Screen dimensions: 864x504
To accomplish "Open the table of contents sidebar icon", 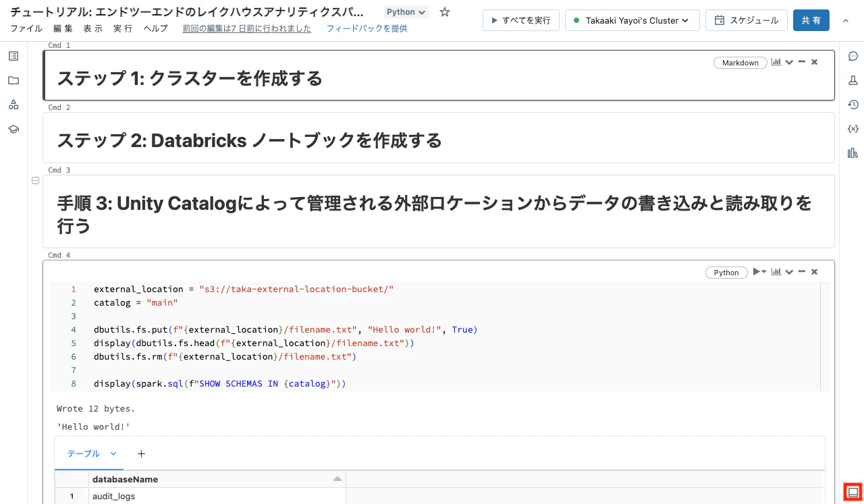I will [13, 56].
